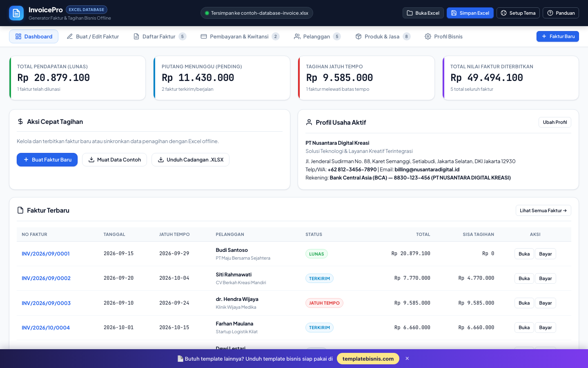This screenshot has width=588, height=368.
Task: Click the folder icon on Buka Excel
Action: 410,13
